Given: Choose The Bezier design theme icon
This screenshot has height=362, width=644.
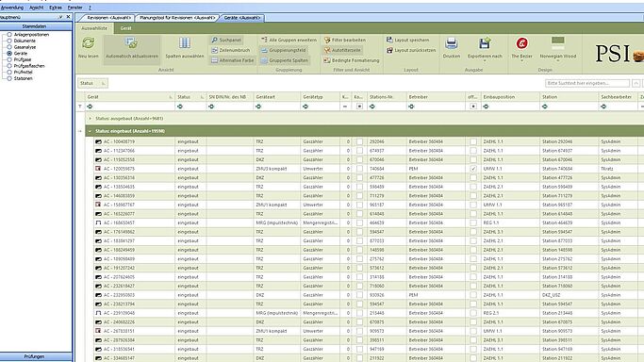Looking at the screenshot, I should (x=522, y=42).
